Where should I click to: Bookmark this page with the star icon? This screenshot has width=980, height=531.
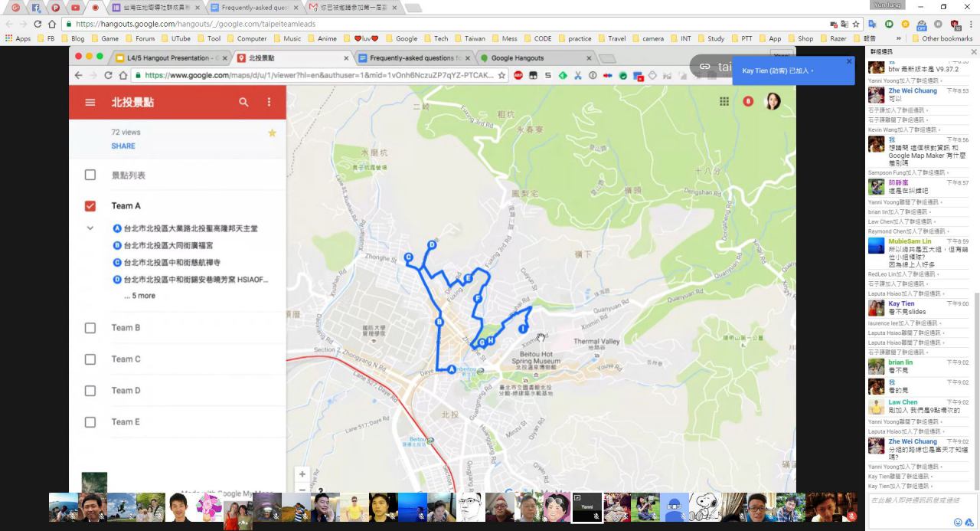[x=856, y=24]
